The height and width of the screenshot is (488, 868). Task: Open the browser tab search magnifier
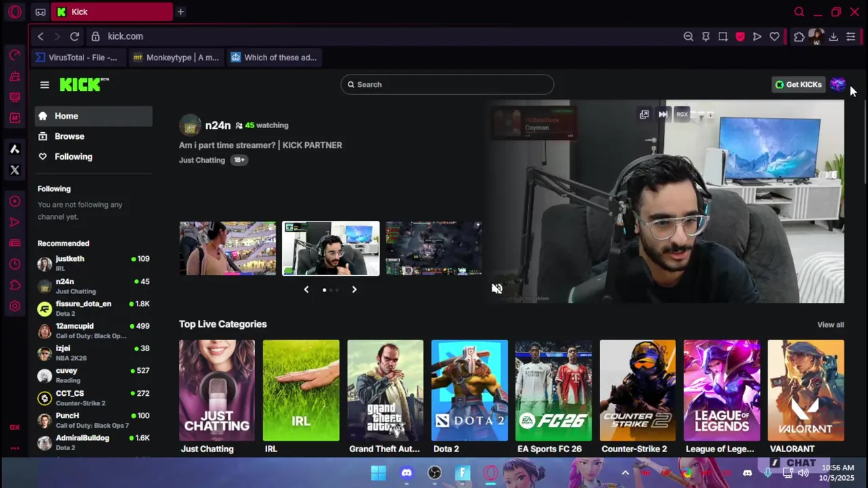799,12
